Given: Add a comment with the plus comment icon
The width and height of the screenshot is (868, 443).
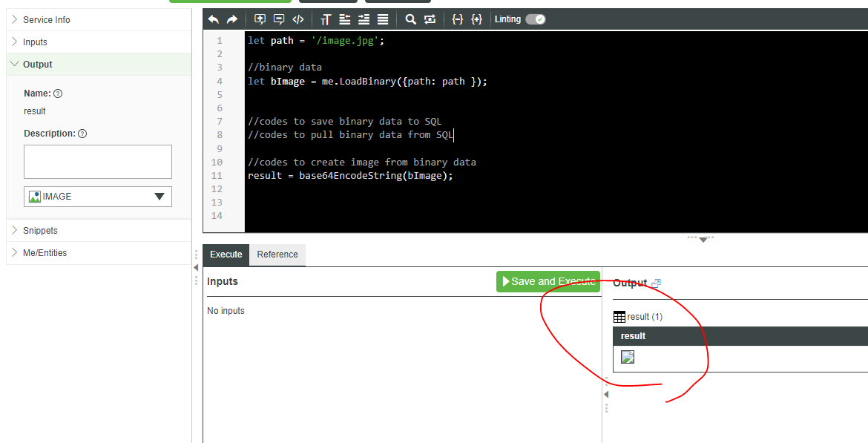Looking at the screenshot, I should (x=260, y=19).
